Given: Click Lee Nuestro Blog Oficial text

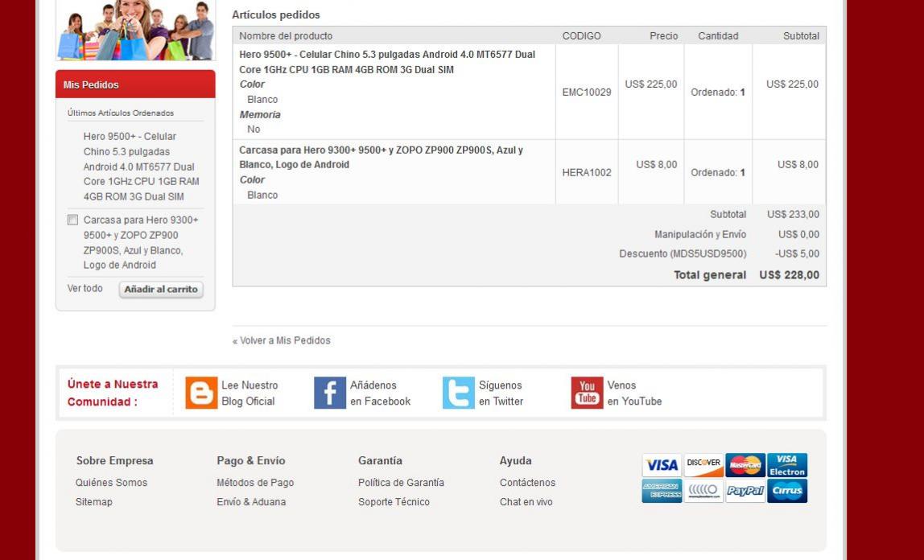Looking at the screenshot, I should point(250,393).
